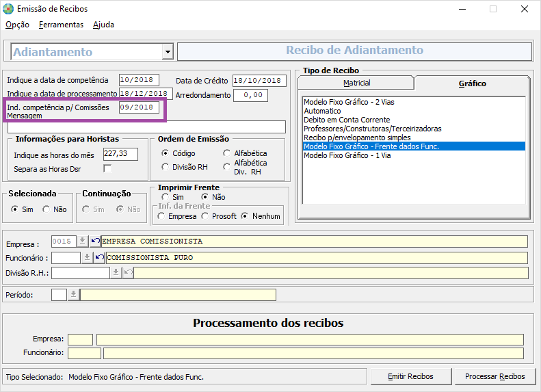Select Sim under Selecionada

[x=15, y=209]
